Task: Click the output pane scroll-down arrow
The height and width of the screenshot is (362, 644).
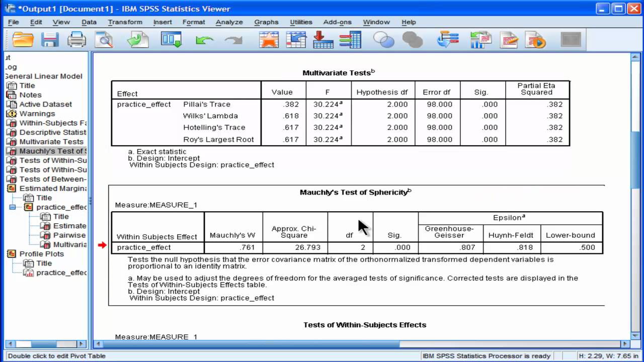Action: (x=635, y=335)
